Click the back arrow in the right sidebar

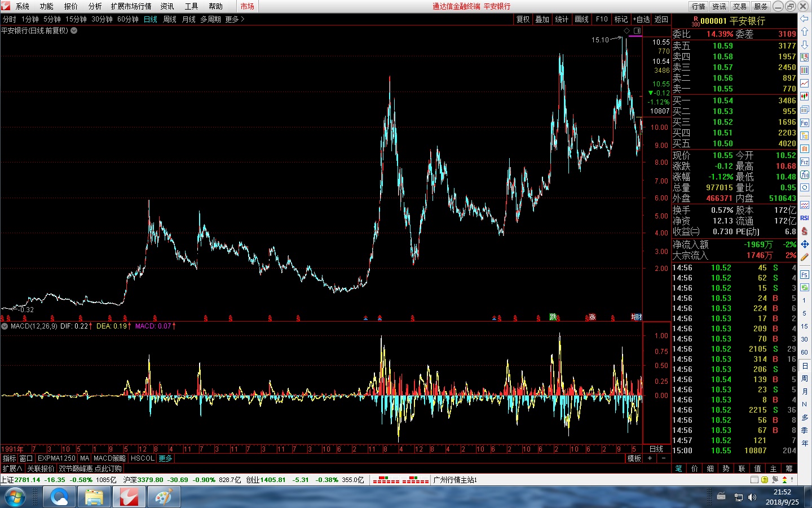(x=805, y=19)
